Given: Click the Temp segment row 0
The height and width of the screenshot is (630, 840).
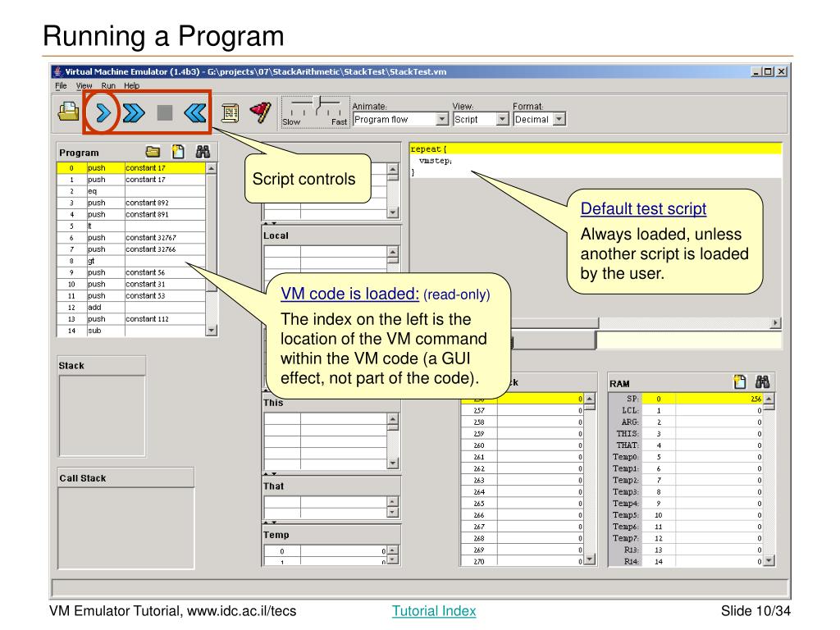Looking at the screenshot, I should click(x=325, y=551).
